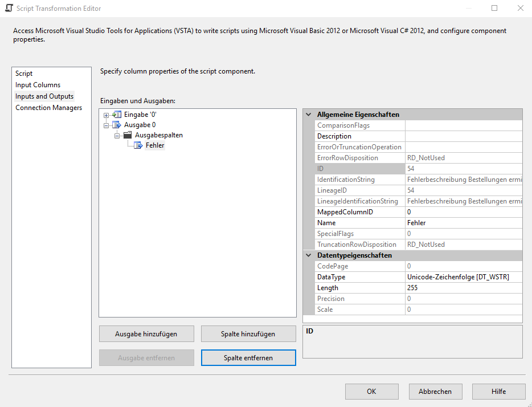Image resolution: width=532 pixels, height=407 pixels.
Task: Click the Ausgabespalten folder icon
Action: 128,135
